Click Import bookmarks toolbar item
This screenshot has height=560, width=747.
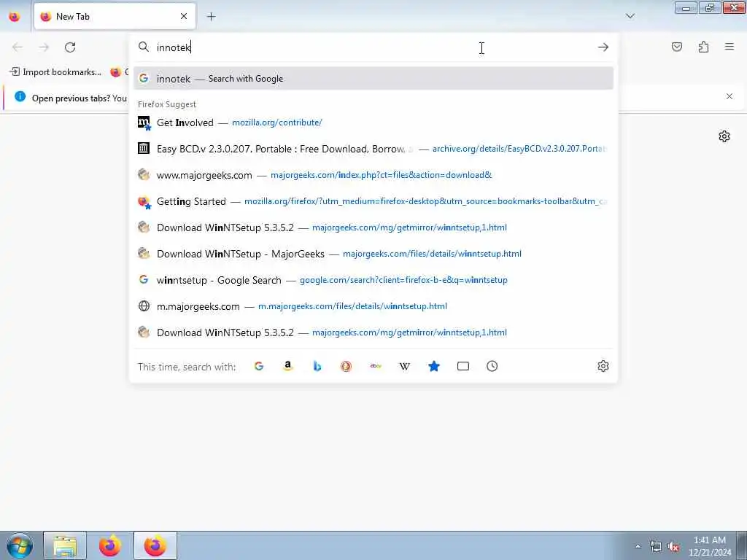tap(55, 72)
